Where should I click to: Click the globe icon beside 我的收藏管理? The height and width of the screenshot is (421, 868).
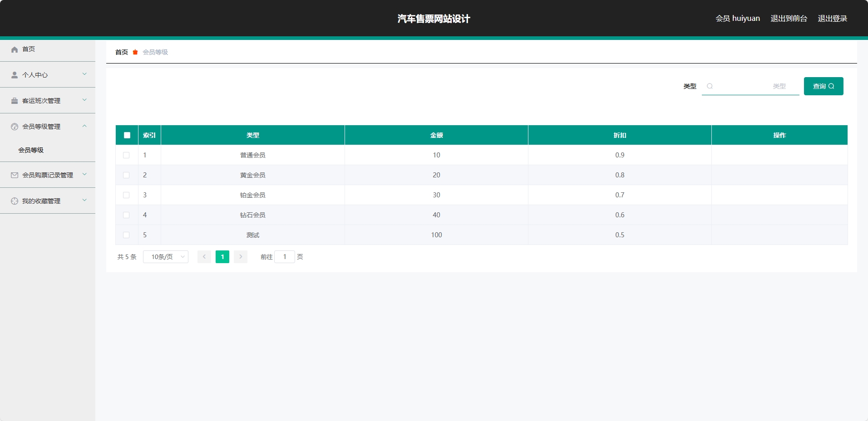click(x=14, y=201)
